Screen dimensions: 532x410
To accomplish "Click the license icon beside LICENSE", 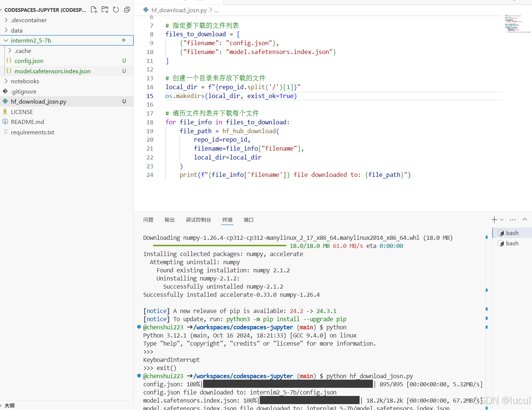I will coord(5,111).
